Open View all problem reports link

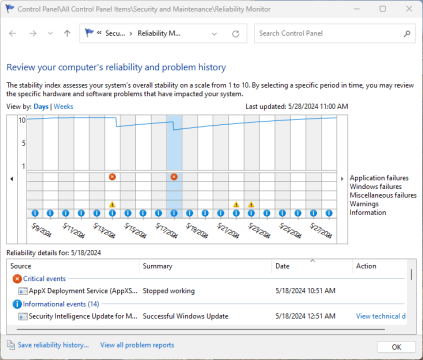coord(137,345)
